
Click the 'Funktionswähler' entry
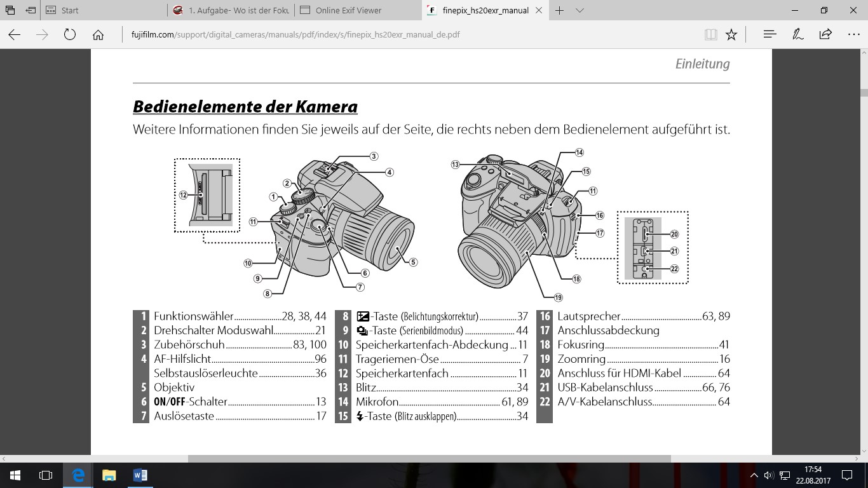pyautogui.click(x=194, y=316)
